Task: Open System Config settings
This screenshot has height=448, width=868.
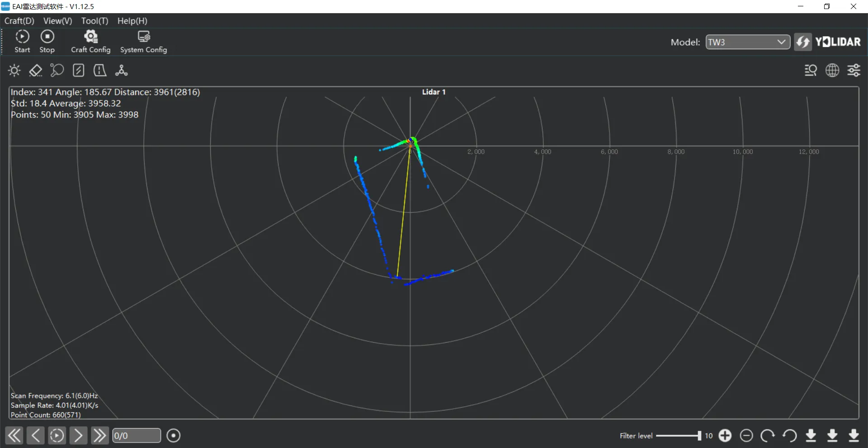Action: [x=143, y=41]
